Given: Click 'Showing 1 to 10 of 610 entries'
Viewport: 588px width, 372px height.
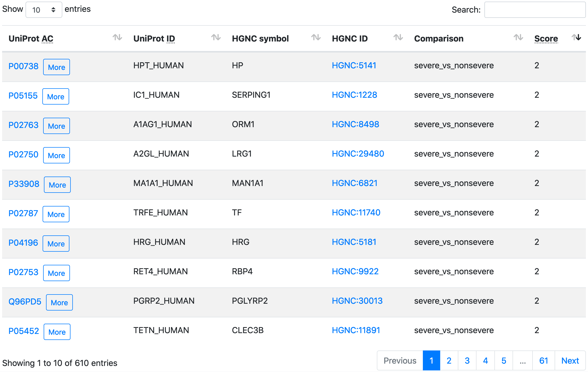Looking at the screenshot, I should pyautogui.click(x=60, y=363).
